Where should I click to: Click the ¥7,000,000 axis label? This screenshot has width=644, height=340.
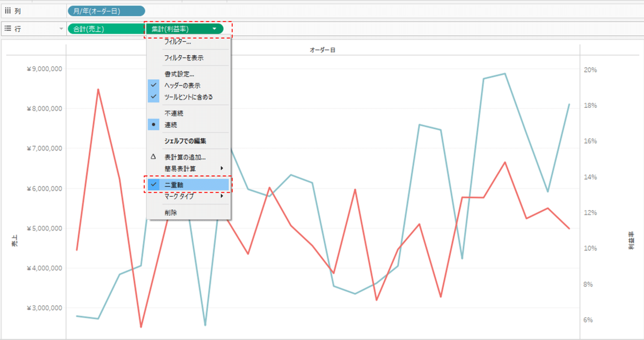(44, 149)
